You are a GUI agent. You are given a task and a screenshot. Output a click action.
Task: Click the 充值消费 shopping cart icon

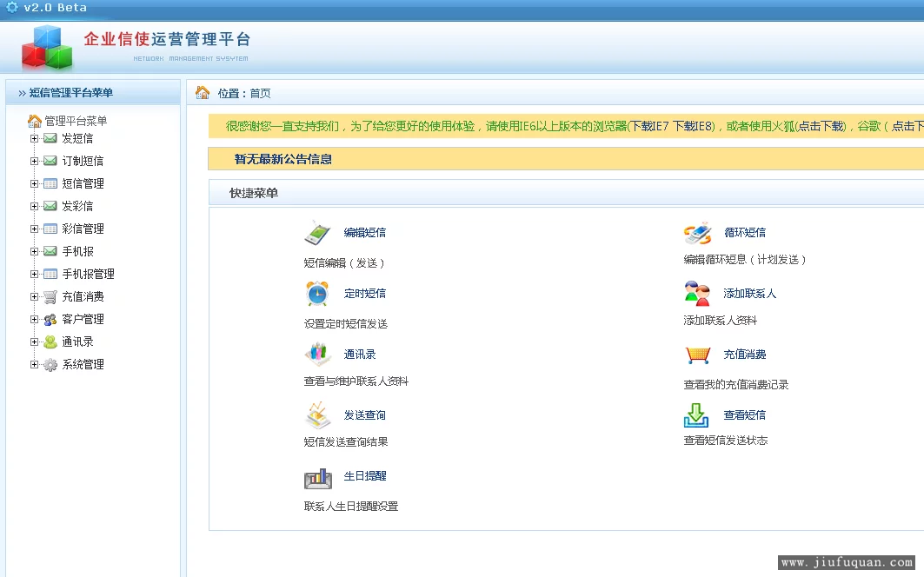697,355
